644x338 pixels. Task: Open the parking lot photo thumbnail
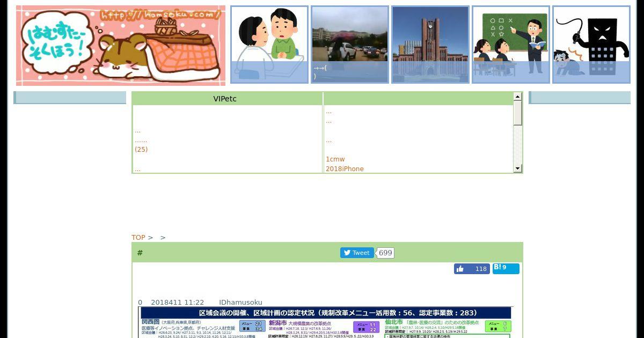350,45
